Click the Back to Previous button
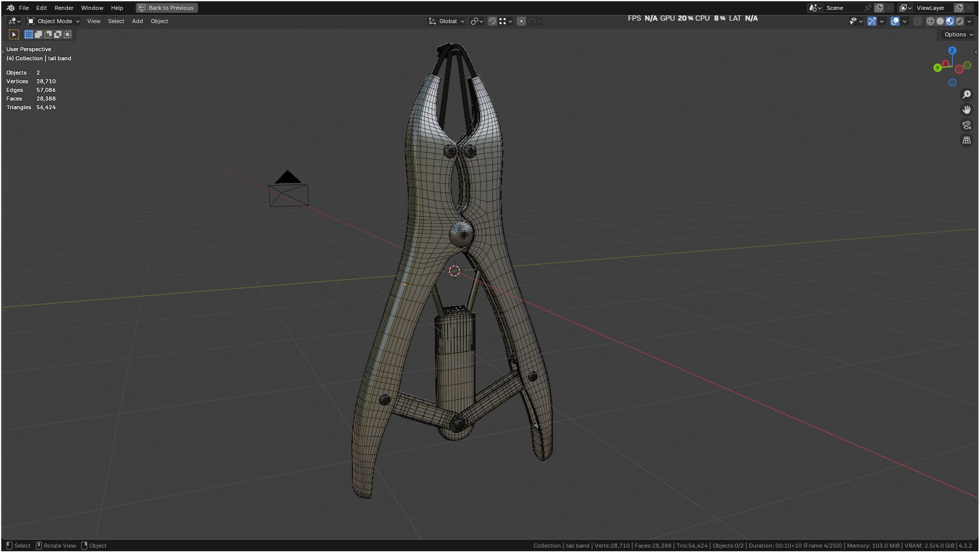Screen dimensions: 980x553 click(167, 8)
